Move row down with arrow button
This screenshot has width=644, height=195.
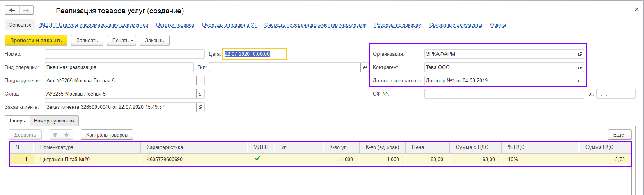pyautogui.click(x=67, y=135)
